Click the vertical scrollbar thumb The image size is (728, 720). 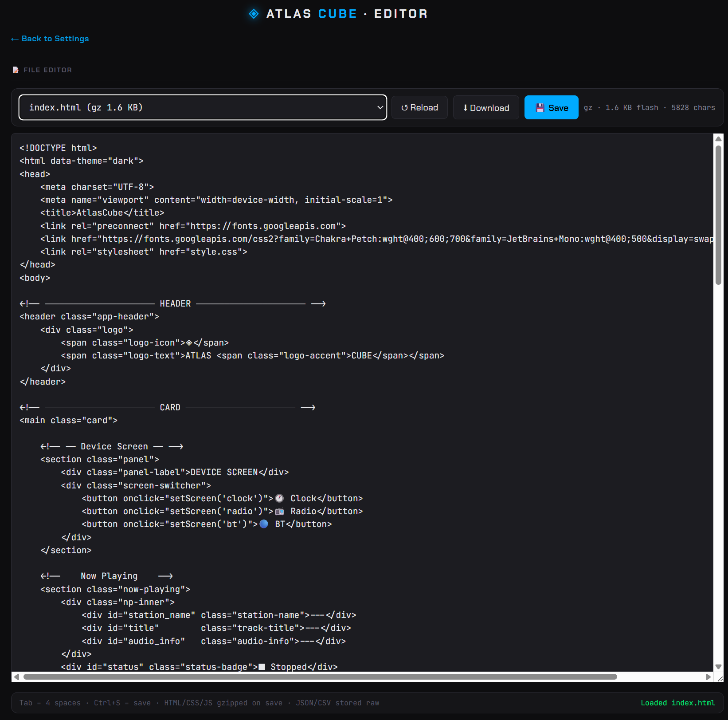pyautogui.click(x=718, y=215)
